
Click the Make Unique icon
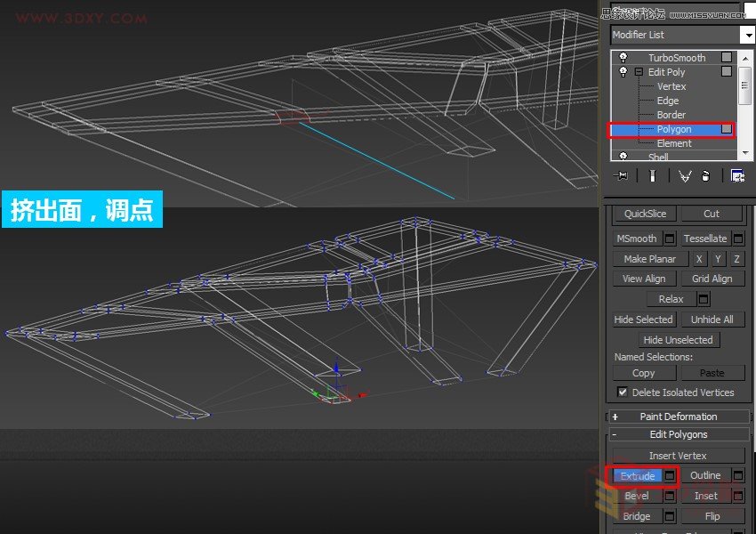point(685,175)
